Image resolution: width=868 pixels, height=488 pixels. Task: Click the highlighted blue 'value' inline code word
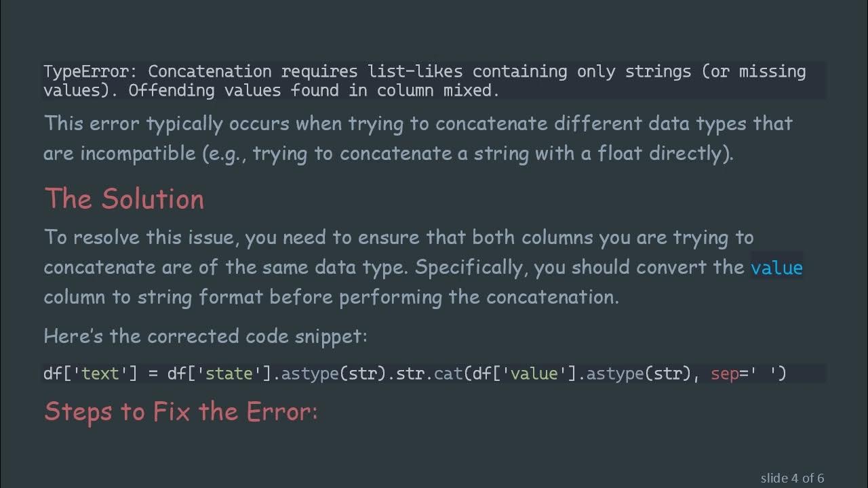click(x=776, y=268)
